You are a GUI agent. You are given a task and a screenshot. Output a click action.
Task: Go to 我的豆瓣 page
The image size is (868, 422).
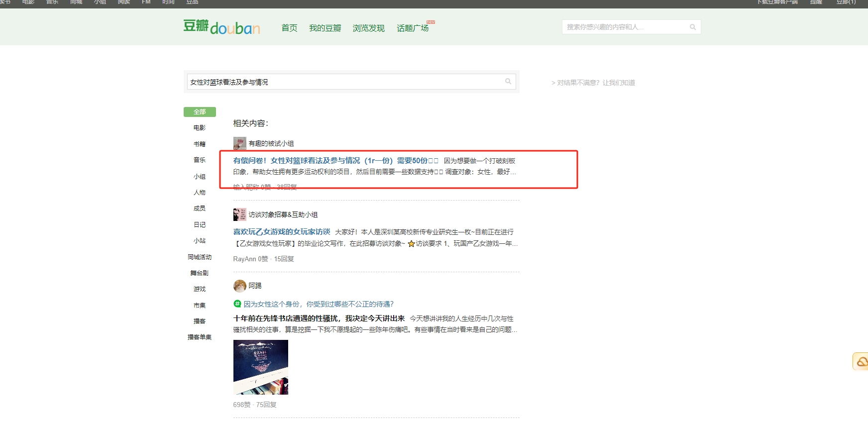click(x=325, y=28)
